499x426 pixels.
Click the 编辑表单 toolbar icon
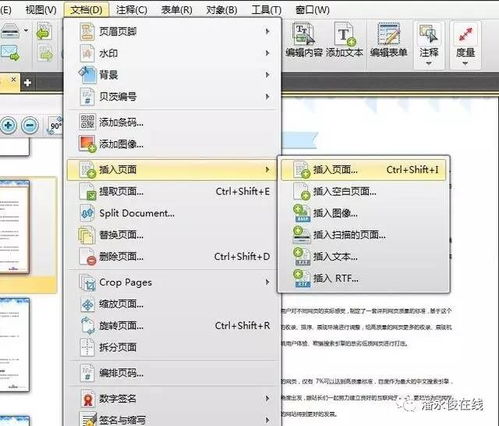click(x=389, y=40)
